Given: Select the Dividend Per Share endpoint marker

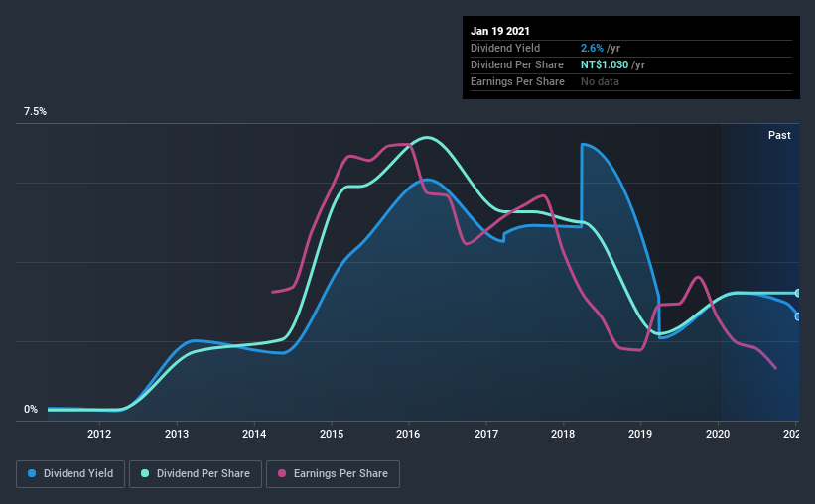Looking at the screenshot, I should click(798, 293).
